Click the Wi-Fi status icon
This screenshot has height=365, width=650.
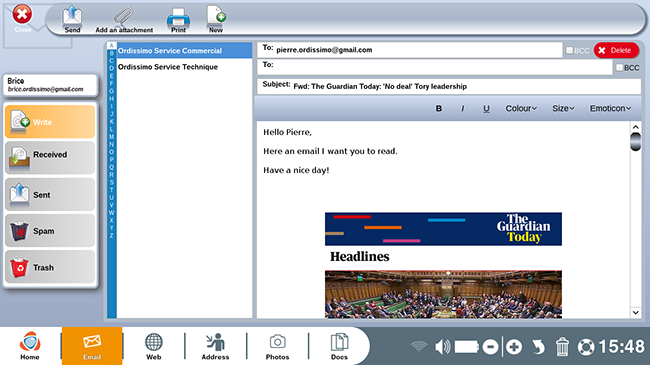[x=419, y=346]
